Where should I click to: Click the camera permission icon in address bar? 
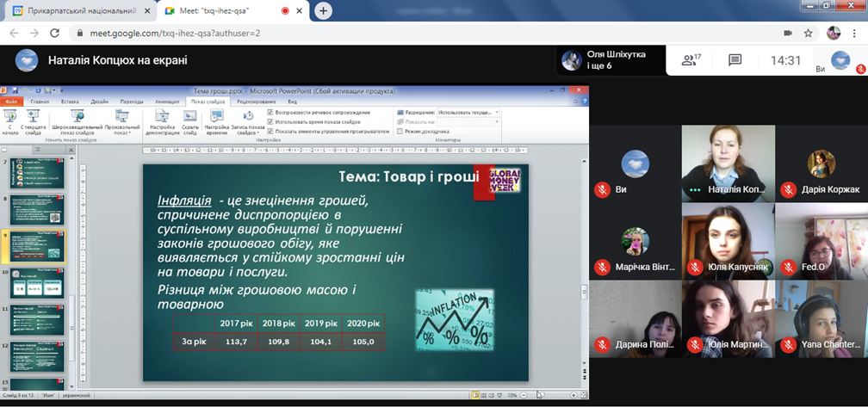[787, 33]
